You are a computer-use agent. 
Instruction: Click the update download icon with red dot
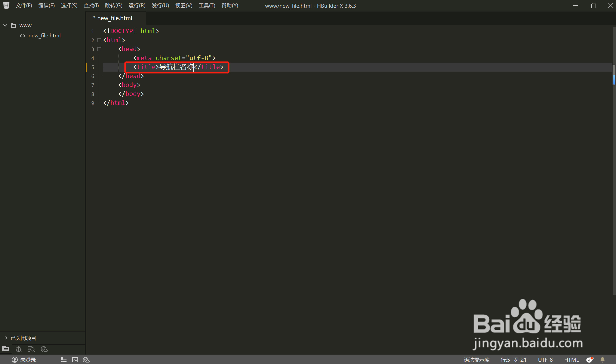tap(589, 360)
